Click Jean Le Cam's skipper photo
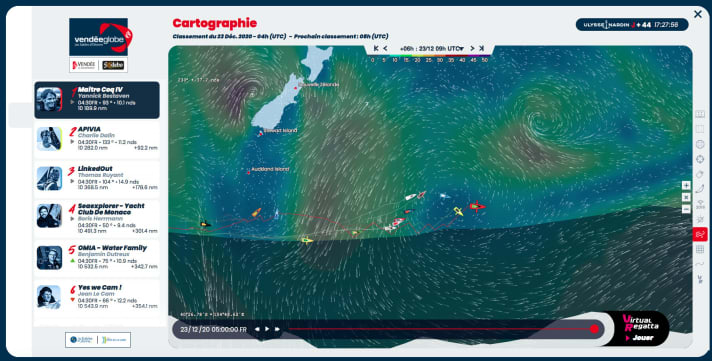712x361 pixels. click(x=49, y=297)
